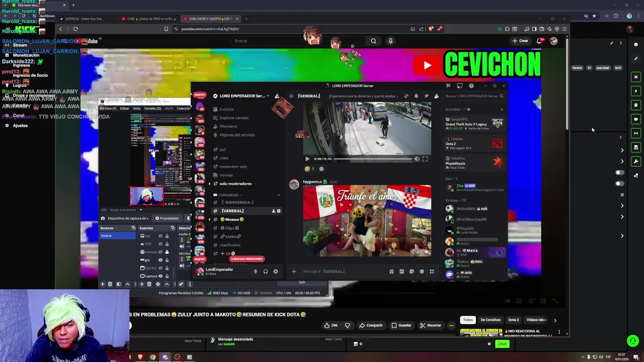Select the clasificados channel
Image resolution: width=644 pixels, height=362 pixels.
[230, 245]
